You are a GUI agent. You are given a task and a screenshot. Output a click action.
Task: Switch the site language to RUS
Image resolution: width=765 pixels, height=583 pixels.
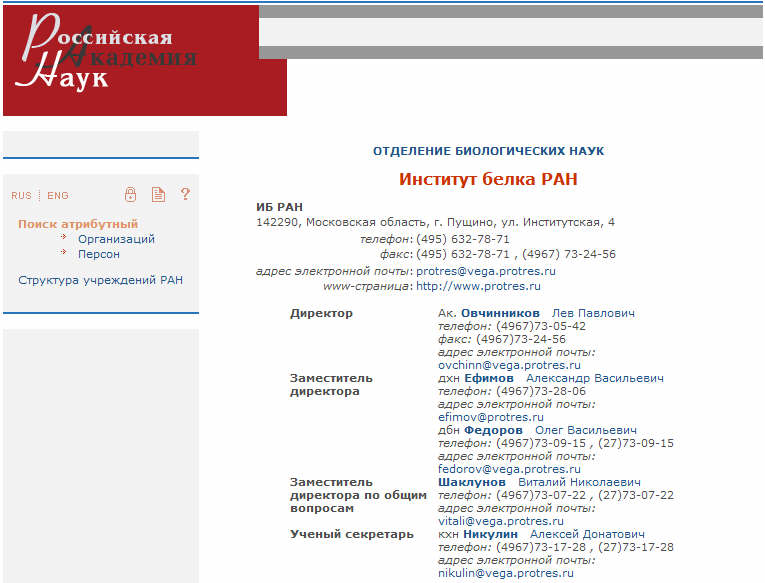21,196
